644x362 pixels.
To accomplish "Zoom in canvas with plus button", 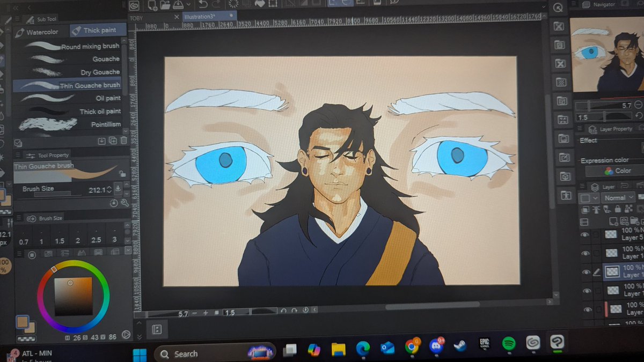I will pos(206,312).
